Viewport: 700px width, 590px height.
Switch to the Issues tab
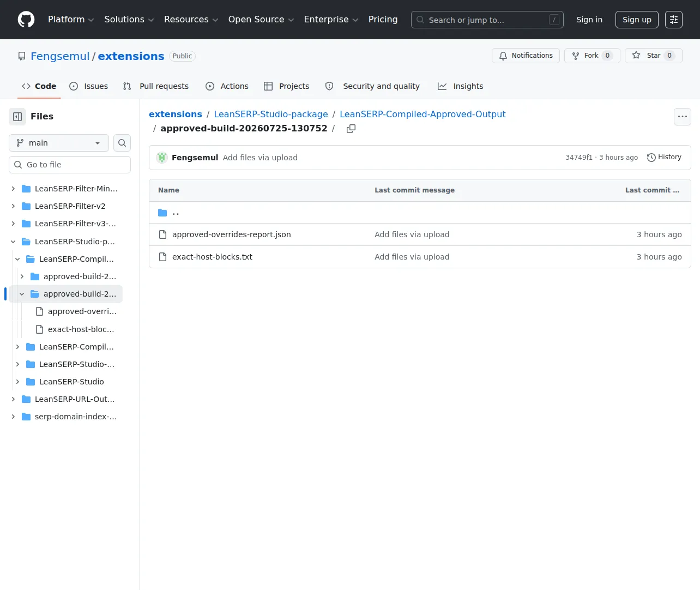pyautogui.click(x=89, y=86)
